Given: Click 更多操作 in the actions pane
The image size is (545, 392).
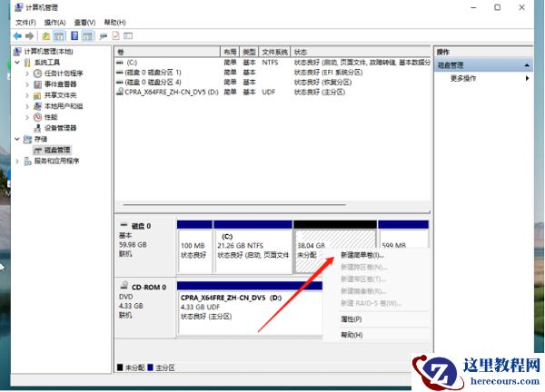Looking at the screenshot, I should [x=463, y=78].
